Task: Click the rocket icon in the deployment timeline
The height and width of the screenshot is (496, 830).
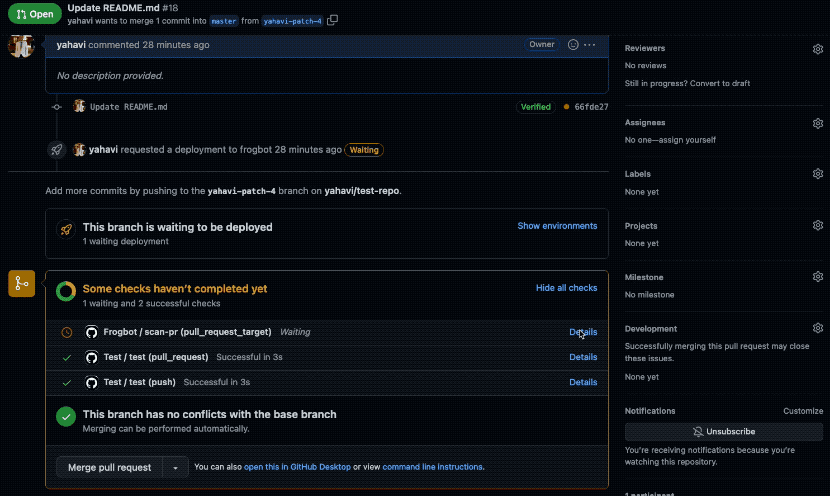Action: (x=57, y=150)
